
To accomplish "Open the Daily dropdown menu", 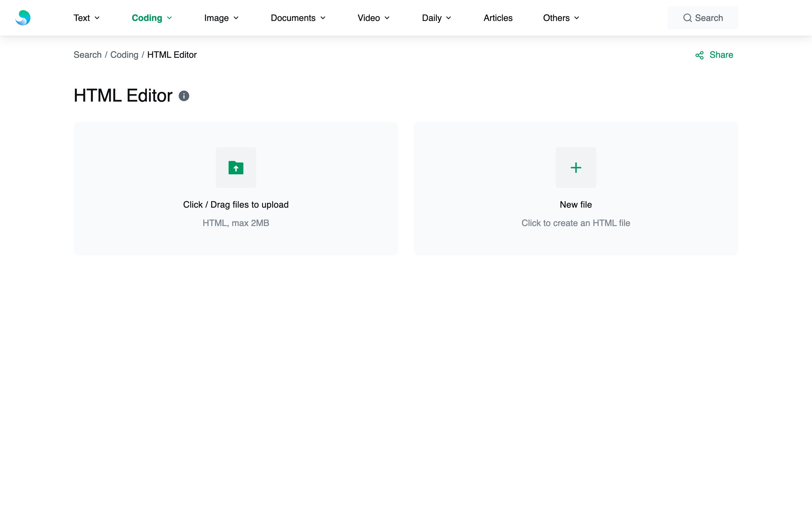I will tap(436, 18).
